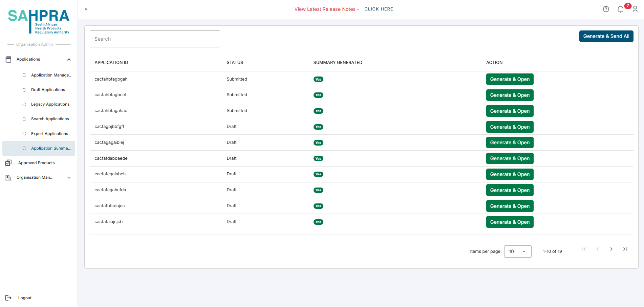Click the CLICK HERE release notes link

[379, 9]
